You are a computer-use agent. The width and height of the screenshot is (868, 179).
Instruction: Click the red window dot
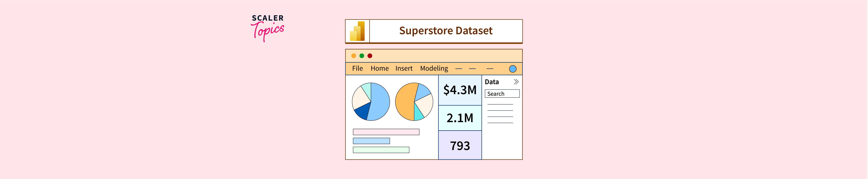[370, 56]
